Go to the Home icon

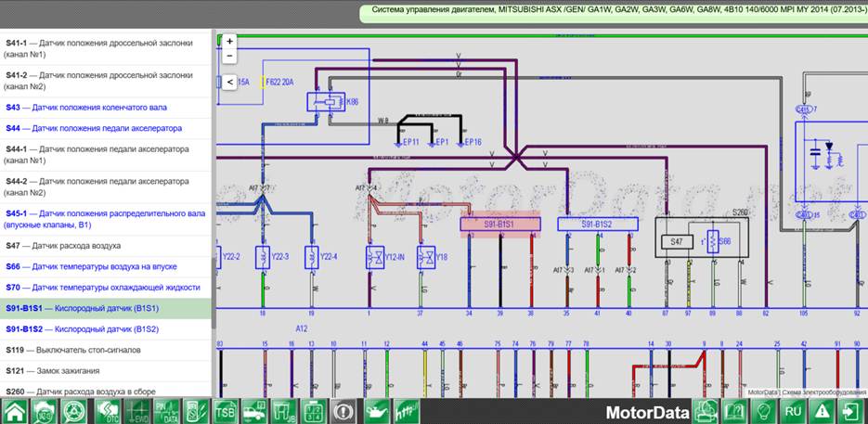15,411
